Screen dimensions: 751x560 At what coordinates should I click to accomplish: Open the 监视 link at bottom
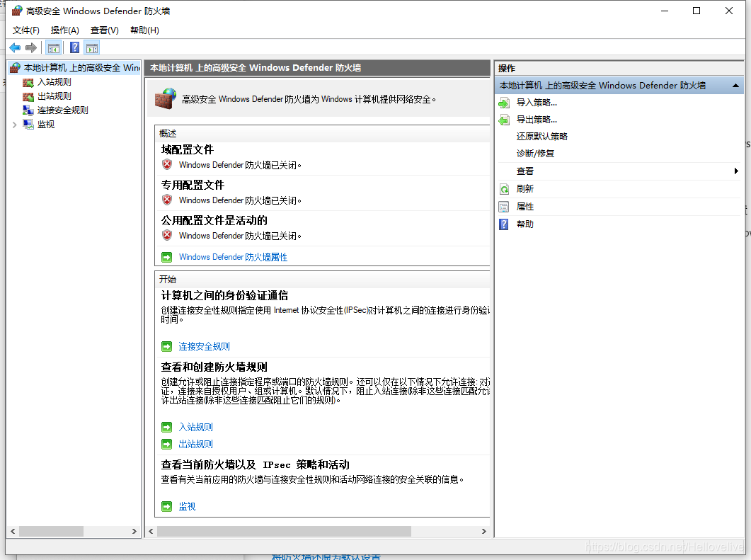[187, 506]
